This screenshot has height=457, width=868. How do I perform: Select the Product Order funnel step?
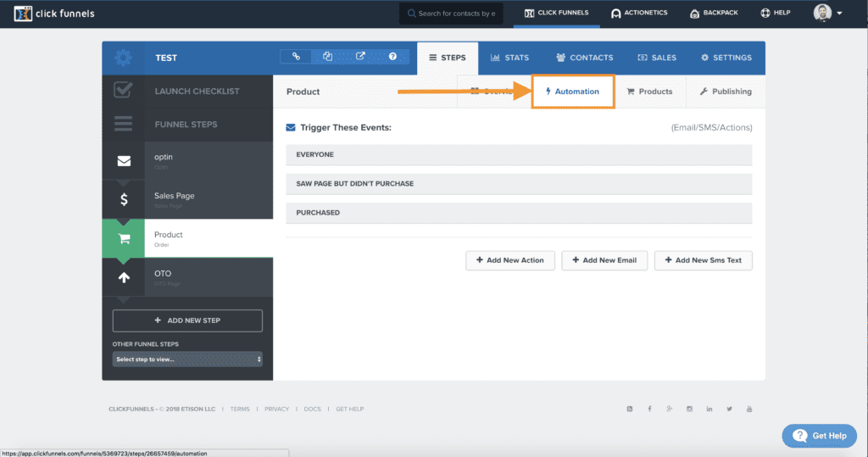[x=187, y=239]
